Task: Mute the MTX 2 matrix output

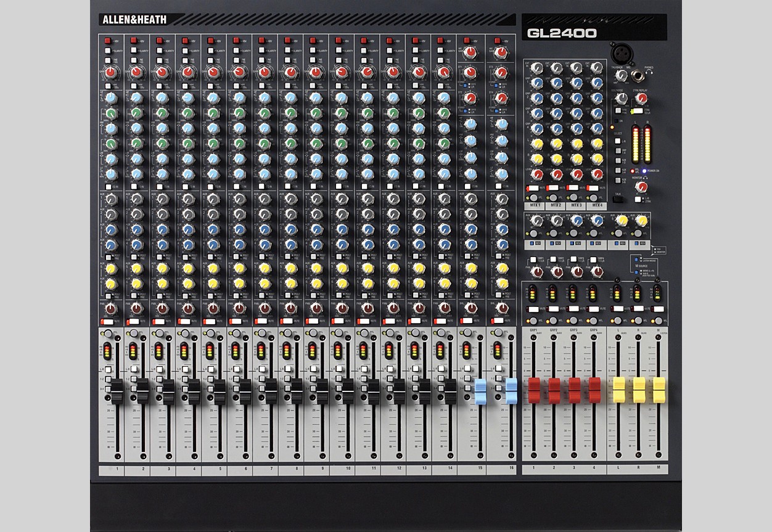Action: tap(553, 187)
